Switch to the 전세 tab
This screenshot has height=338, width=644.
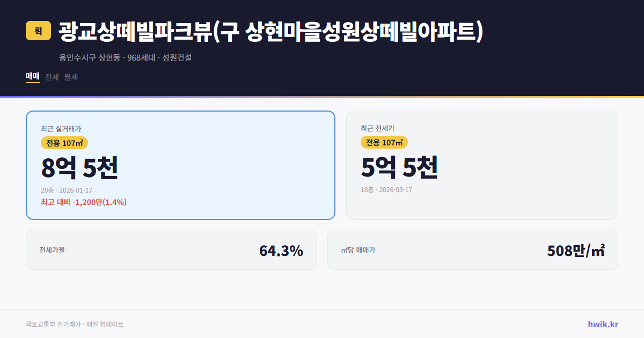53,77
